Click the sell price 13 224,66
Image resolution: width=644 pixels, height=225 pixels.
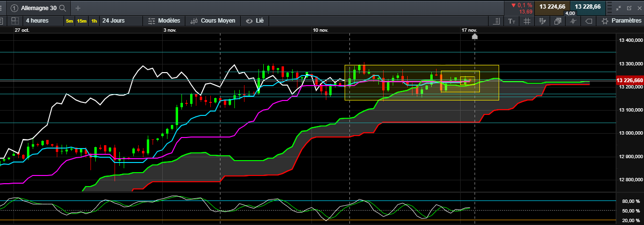[552, 7]
